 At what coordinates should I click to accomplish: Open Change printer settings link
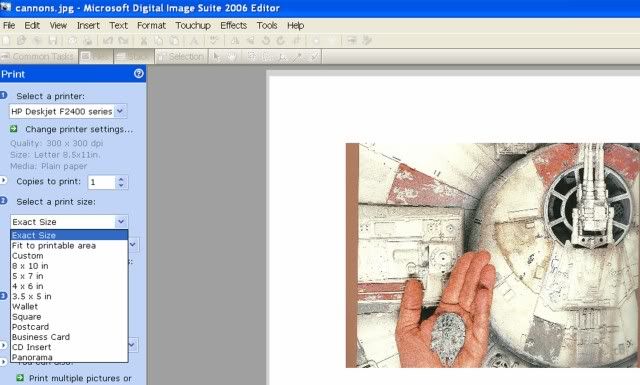(79, 129)
